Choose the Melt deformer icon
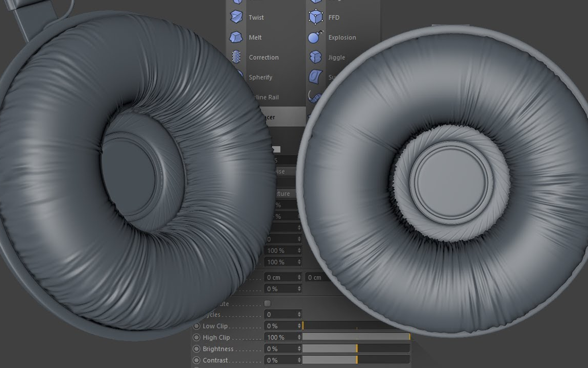The width and height of the screenshot is (588, 368). point(236,37)
